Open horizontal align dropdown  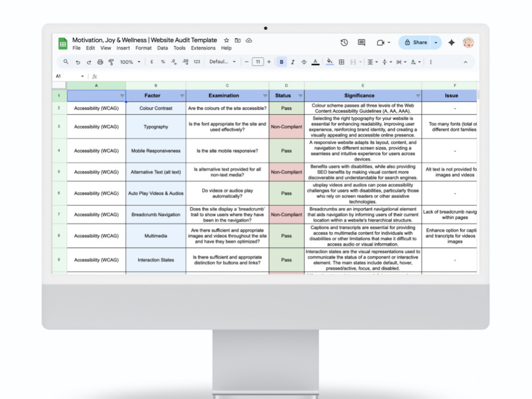tap(372, 62)
